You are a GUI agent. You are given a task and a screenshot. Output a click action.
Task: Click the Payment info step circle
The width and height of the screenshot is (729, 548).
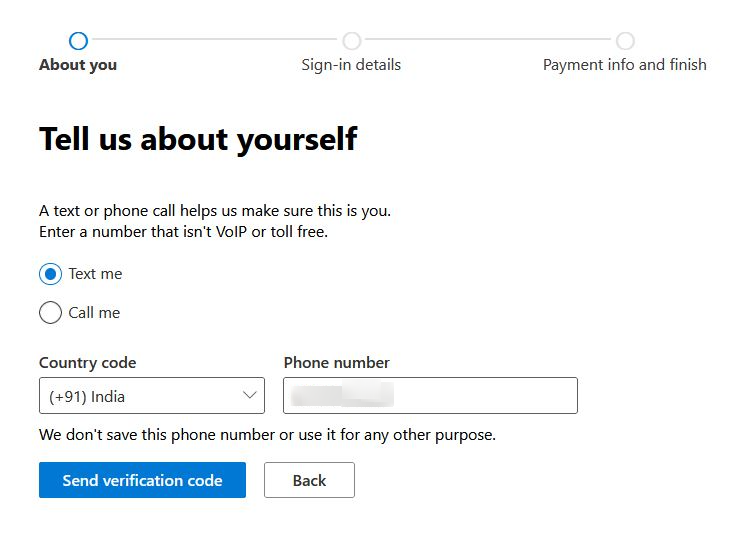[x=625, y=41]
